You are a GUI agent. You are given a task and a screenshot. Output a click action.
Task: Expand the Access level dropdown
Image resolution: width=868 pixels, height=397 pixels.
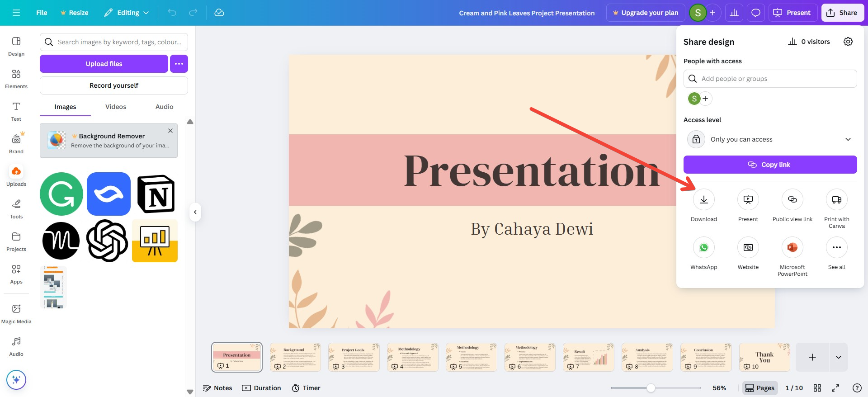point(770,139)
